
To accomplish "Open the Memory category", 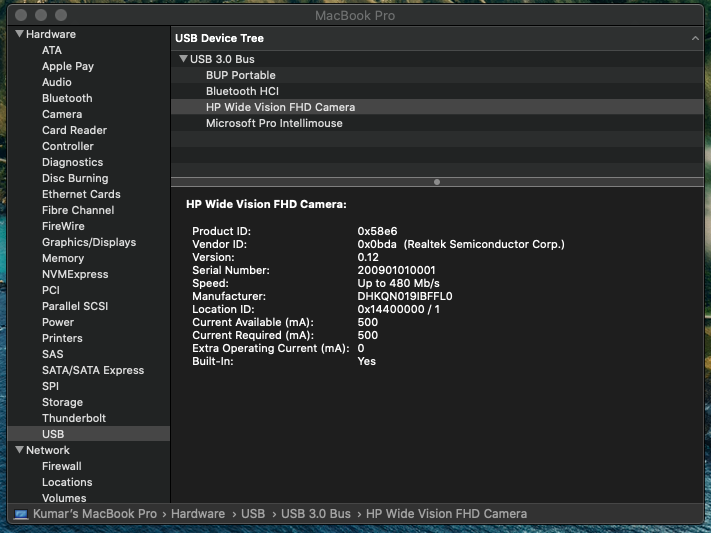I will point(63,258).
